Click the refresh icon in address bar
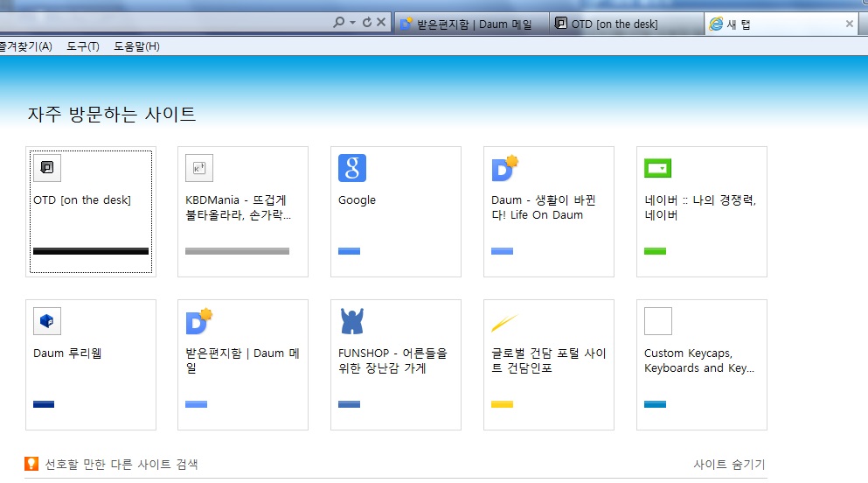Image resolution: width=868 pixels, height=483 pixels. [367, 22]
